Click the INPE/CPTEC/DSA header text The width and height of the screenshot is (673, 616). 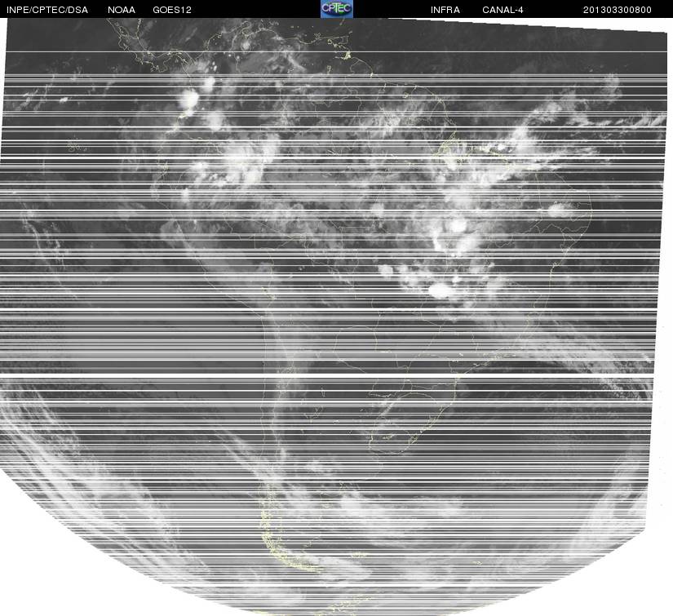coord(47,10)
